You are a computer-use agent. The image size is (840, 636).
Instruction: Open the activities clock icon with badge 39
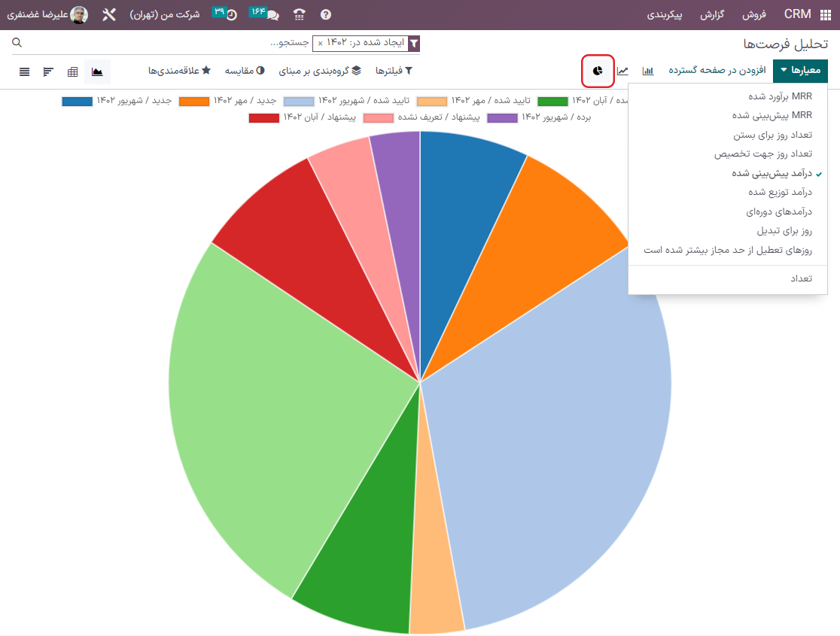(227, 14)
